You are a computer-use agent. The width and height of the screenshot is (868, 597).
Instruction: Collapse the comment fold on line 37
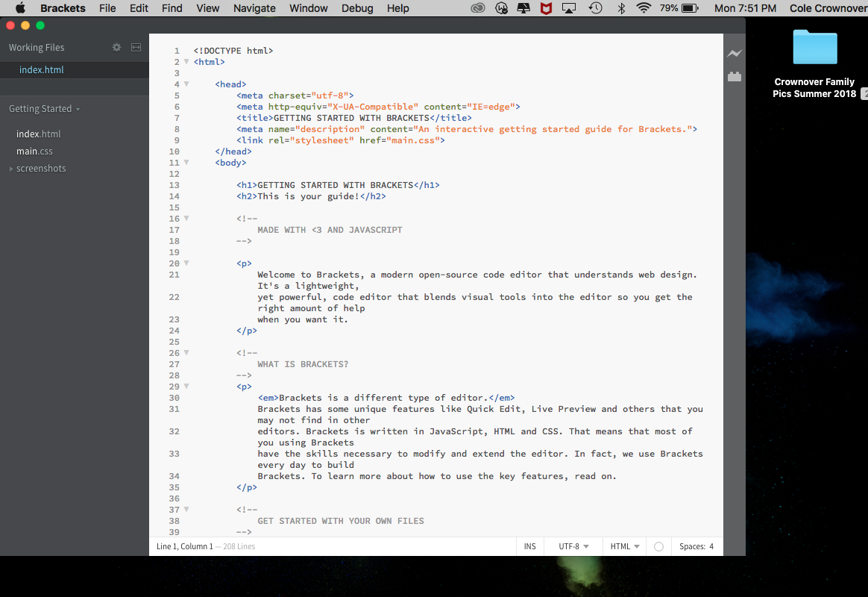pyautogui.click(x=186, y=510)
